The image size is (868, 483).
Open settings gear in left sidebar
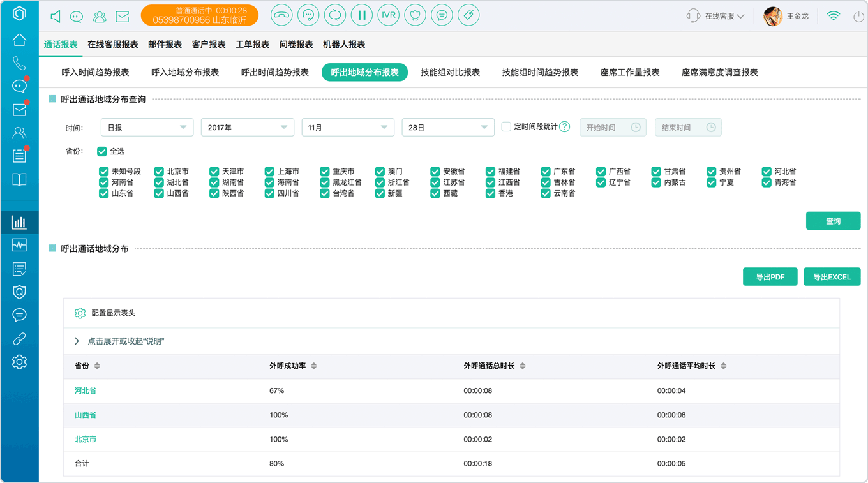pos(19,362)
